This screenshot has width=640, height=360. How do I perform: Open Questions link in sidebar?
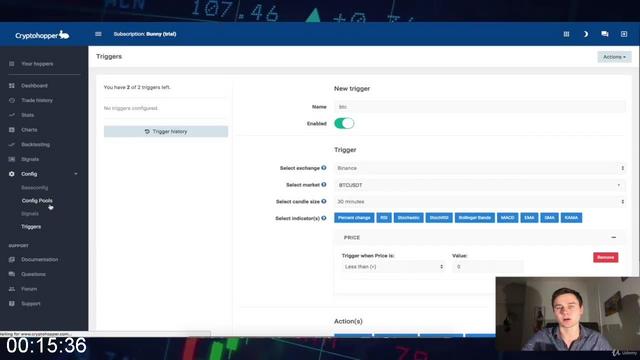click(x=33, y=274)
